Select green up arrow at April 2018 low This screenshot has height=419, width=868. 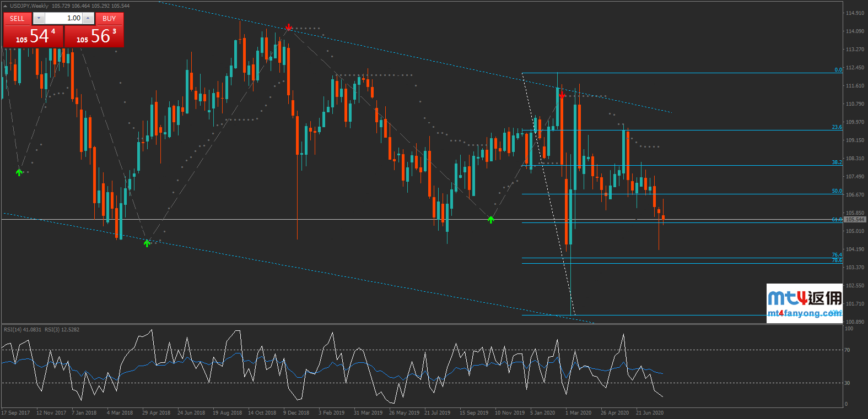pyautogui.click(x=147, y=243)
